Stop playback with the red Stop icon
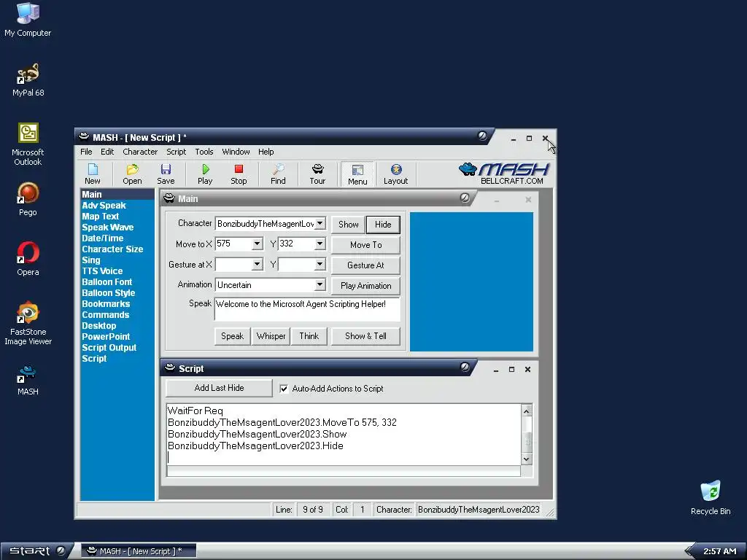747x560 pixels. [x=239, y=174]
